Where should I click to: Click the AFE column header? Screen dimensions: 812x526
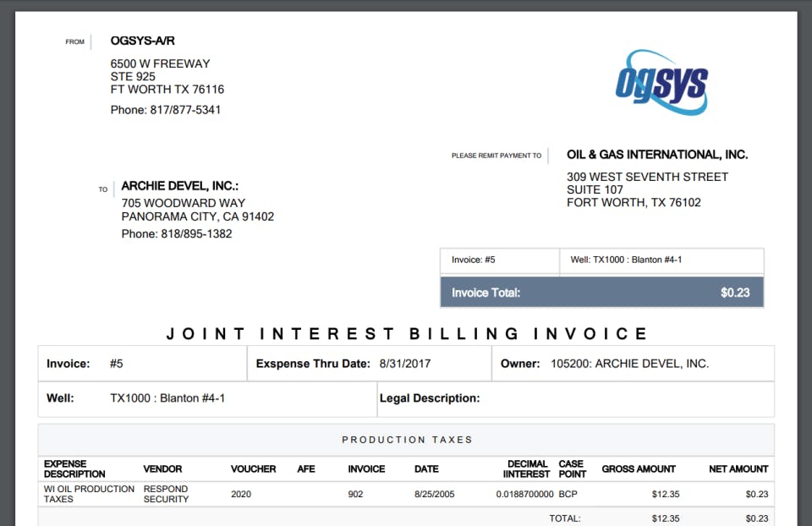(306, 469)
